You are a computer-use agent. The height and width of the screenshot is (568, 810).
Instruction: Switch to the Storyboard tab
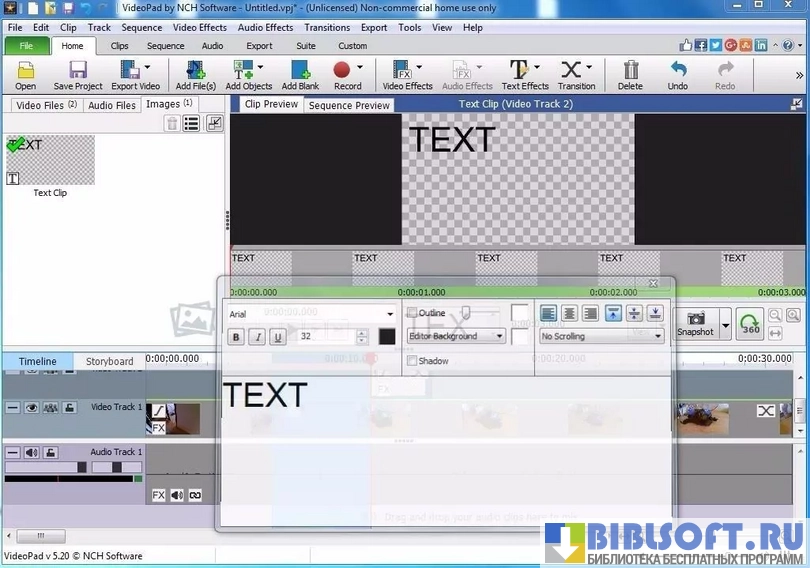coord(109,361)
